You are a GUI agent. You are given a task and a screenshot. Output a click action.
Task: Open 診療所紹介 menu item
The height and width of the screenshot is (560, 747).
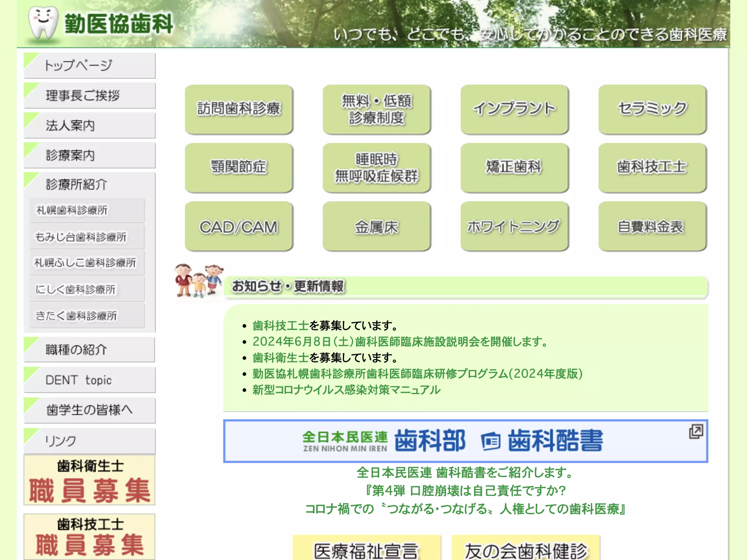(x=90, y=184)
